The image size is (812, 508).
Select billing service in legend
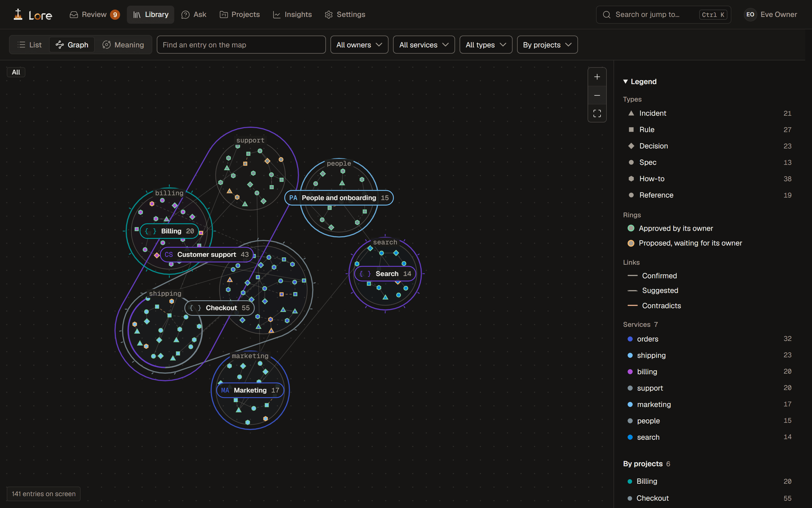click(x=709, y=372)
